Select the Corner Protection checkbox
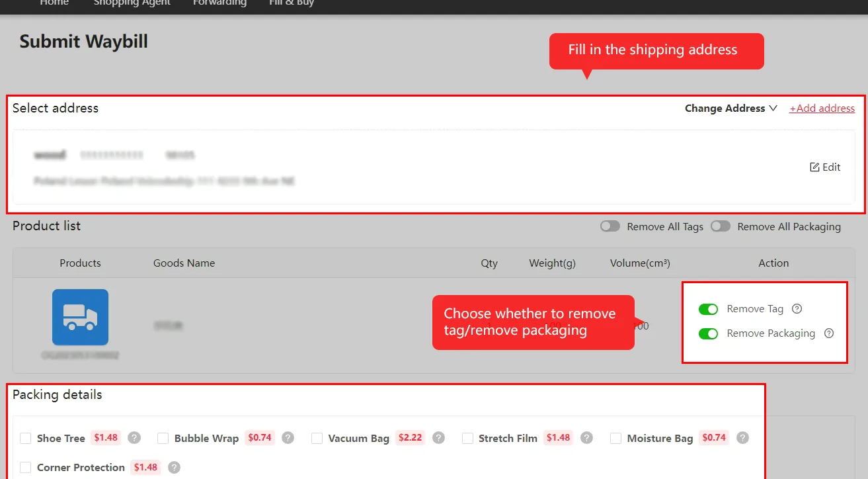This screenshot has width=868, height=479. pyautogui.click(x=26, y=467)
